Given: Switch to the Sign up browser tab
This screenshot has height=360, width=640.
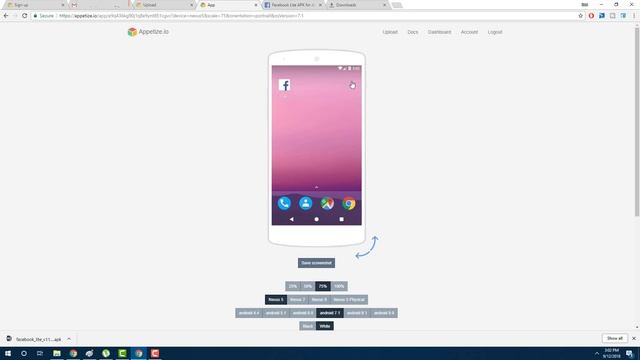Looking at the screenshot, I should 34,5.
